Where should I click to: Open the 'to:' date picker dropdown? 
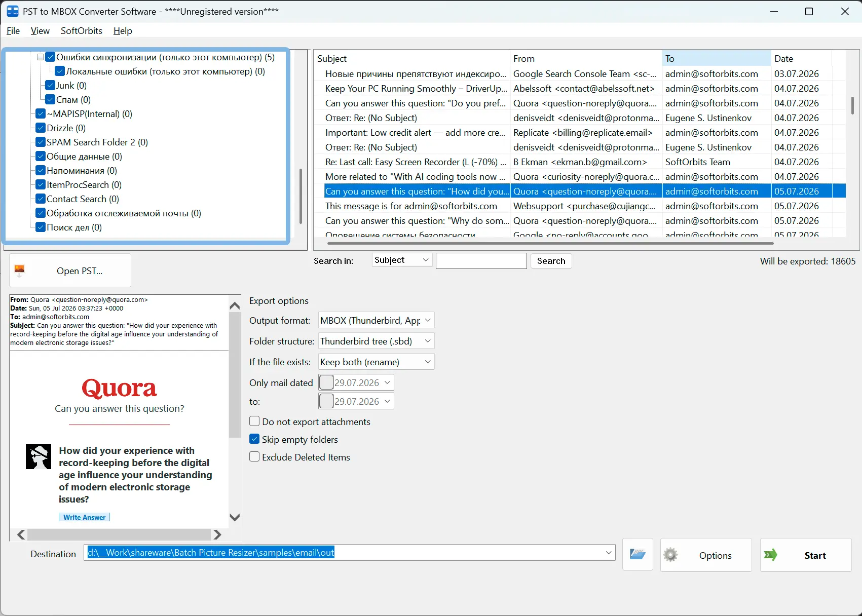tap(387, 401)
